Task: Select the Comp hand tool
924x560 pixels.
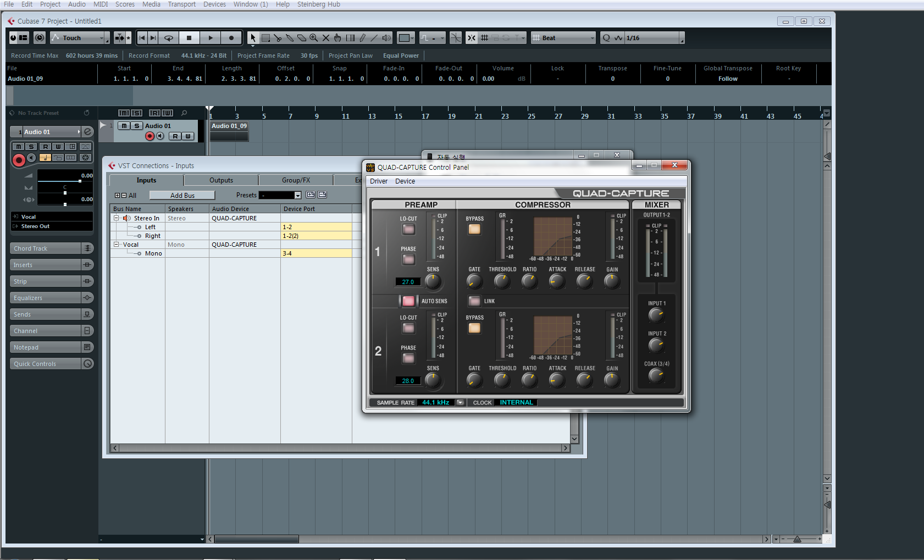Action: pyautogui.click(x=337, y=38)
